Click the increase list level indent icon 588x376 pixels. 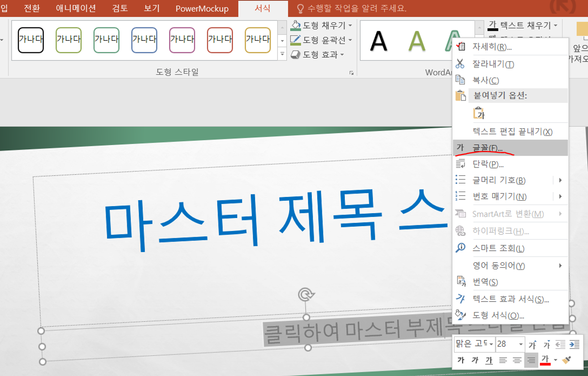(x=574, y=344)
